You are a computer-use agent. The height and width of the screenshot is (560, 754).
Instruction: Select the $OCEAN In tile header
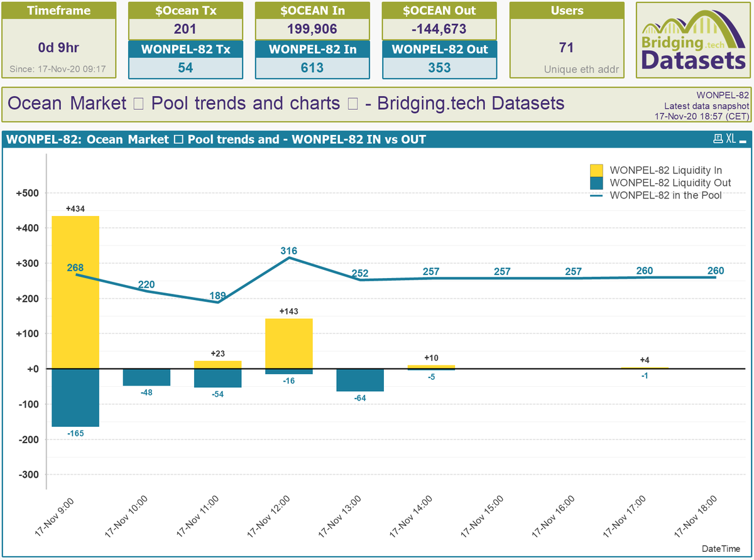[312, 11]
